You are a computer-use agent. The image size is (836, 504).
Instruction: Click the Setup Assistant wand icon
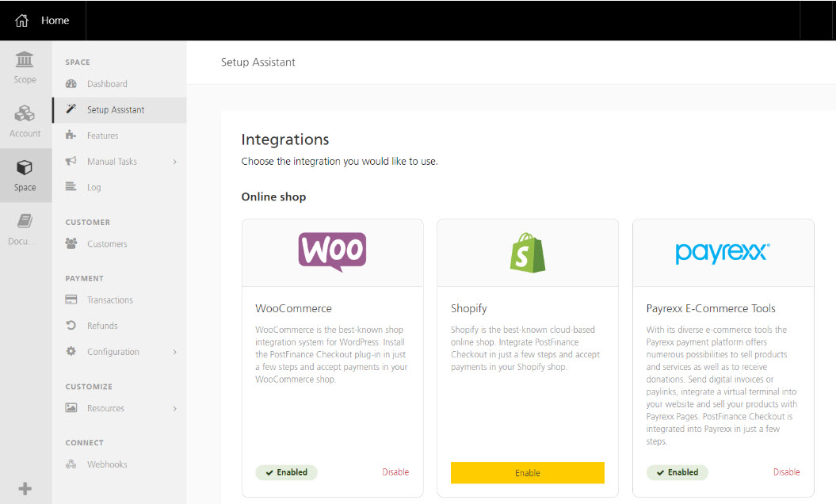[71, 109]
